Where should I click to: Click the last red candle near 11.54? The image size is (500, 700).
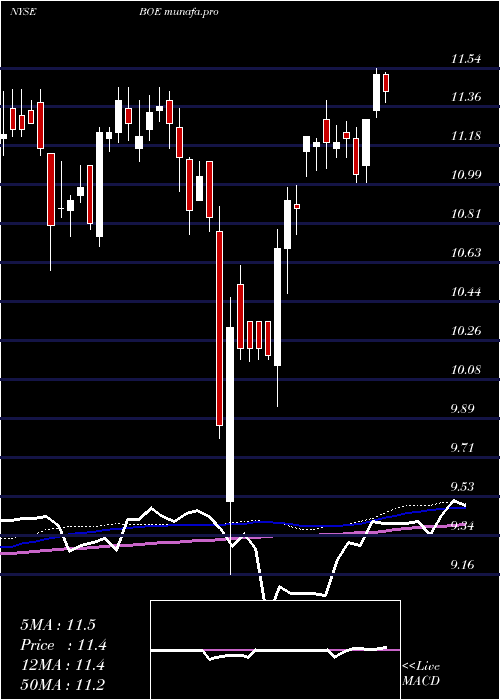pos(386,83)
